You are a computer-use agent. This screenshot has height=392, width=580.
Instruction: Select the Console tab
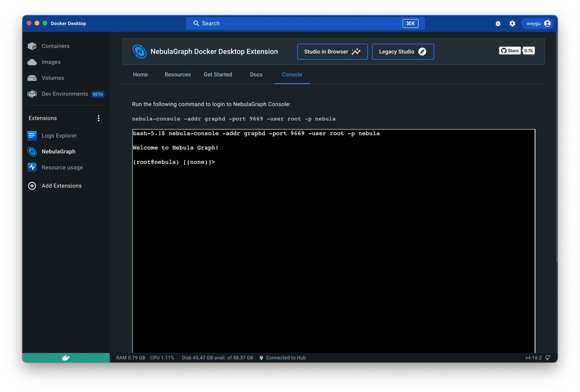click(x=292, y=74)
